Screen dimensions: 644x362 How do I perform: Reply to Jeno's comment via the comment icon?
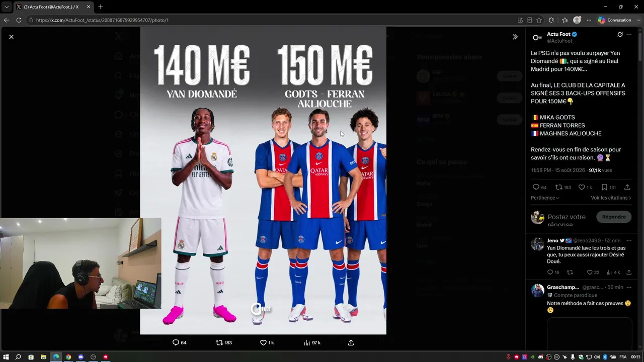(x=550, y=273)
